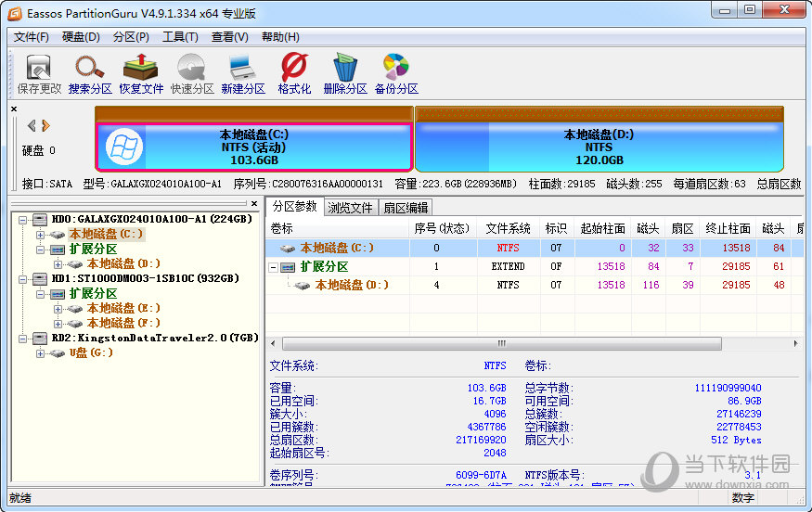Expand the U盘(G:) tree node
The height and width of the screenshot is (512, 812).
(40, 353)
